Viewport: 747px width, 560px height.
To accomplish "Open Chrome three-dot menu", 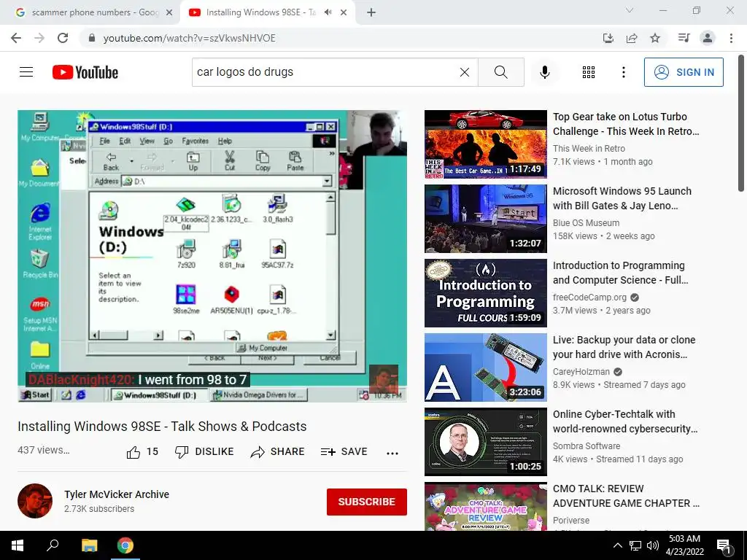I will click(x=731, y=38).
